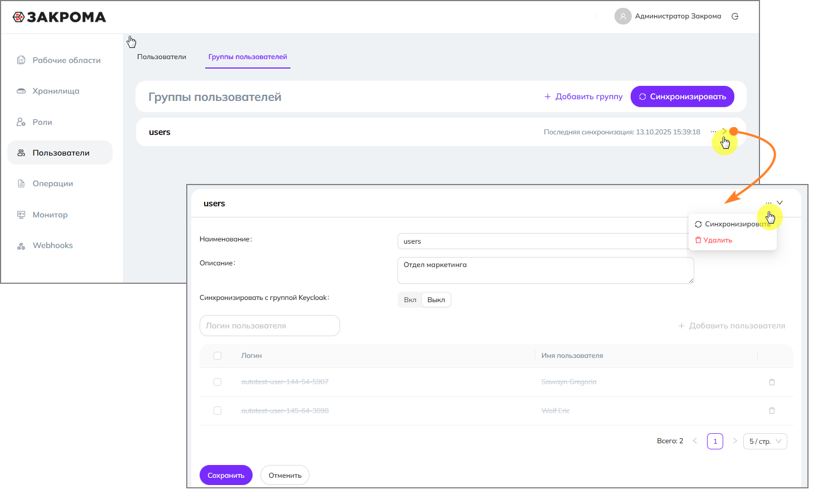The image size is (818, 504).
Task: Switch Keycloak sync toggle to Вкл
Action: [410, 300]
